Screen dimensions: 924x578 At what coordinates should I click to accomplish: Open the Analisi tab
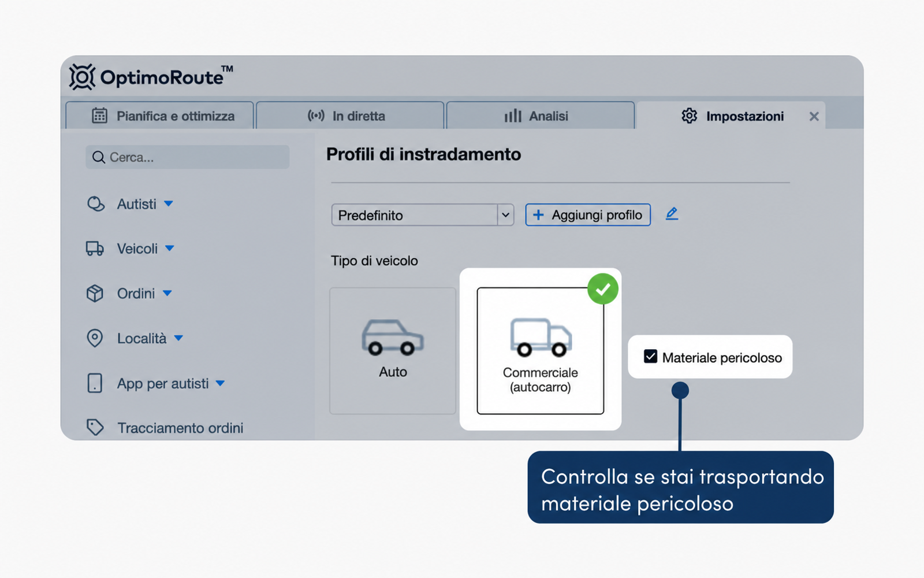pos(541,116)
